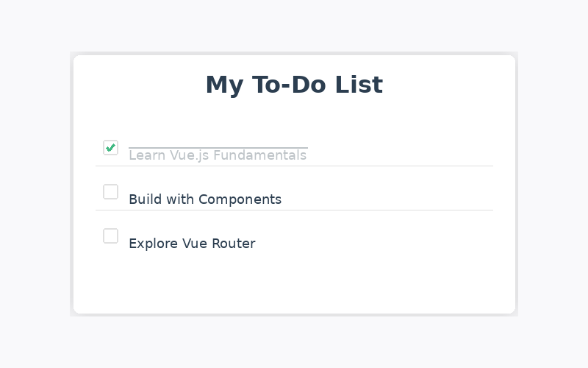The image size is (588, 368).
Task: Tick the Explore Vue Router checkbox
Action: click(x=111, y=236)
